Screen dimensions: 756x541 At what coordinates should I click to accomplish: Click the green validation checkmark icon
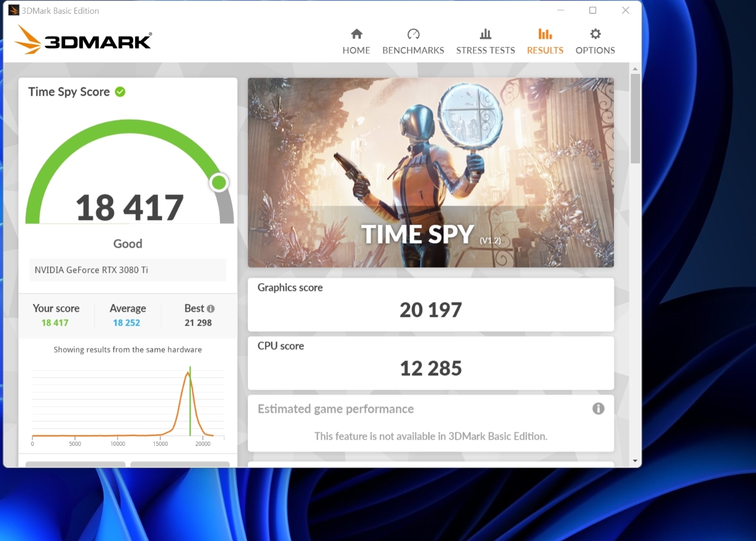[120, 92]
